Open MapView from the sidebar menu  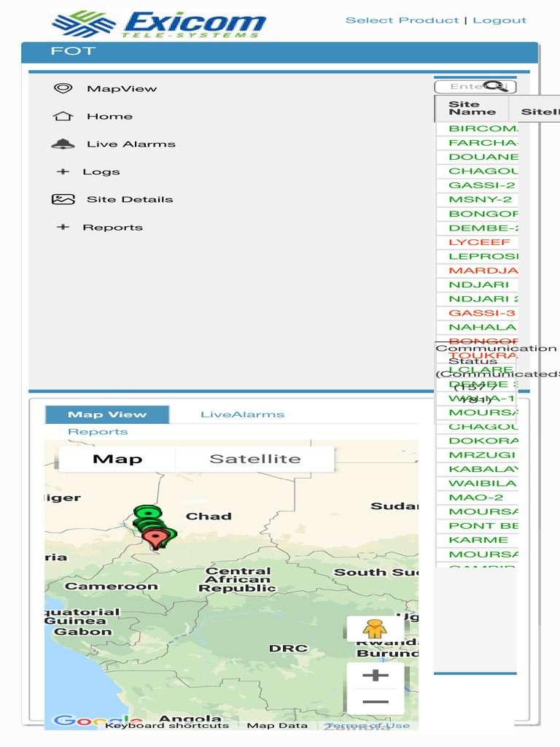click(122, 88)
